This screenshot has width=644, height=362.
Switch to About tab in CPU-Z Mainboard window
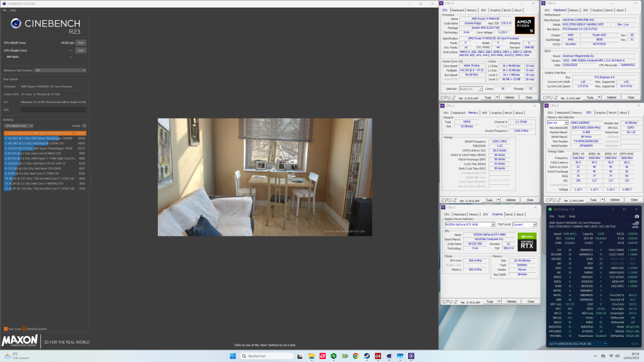[x=620, y=10]
